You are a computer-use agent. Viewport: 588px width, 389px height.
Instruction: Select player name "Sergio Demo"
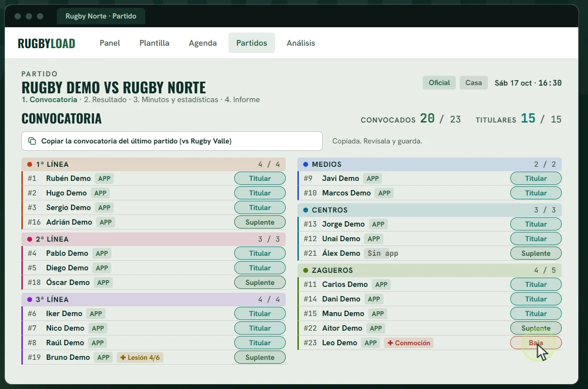click(x=69, y=208)
